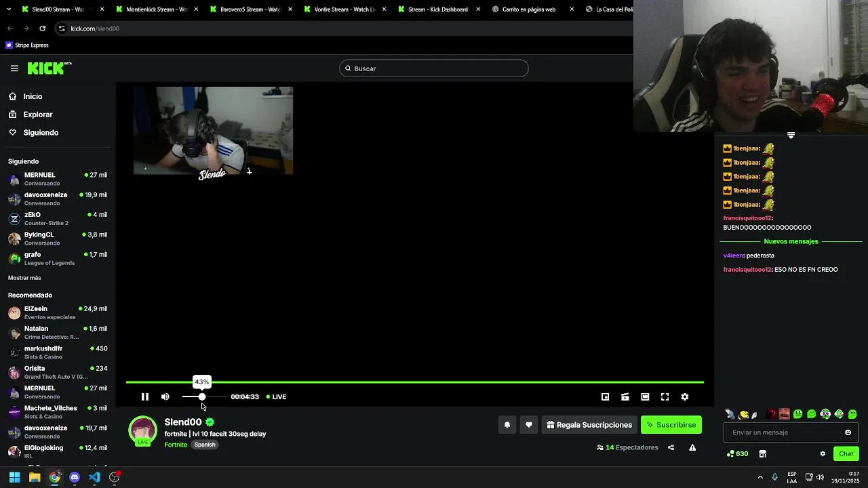
Task: Open Machete_Vilches recommended channel
Action: pyautogui.click(x=58, y=412)
